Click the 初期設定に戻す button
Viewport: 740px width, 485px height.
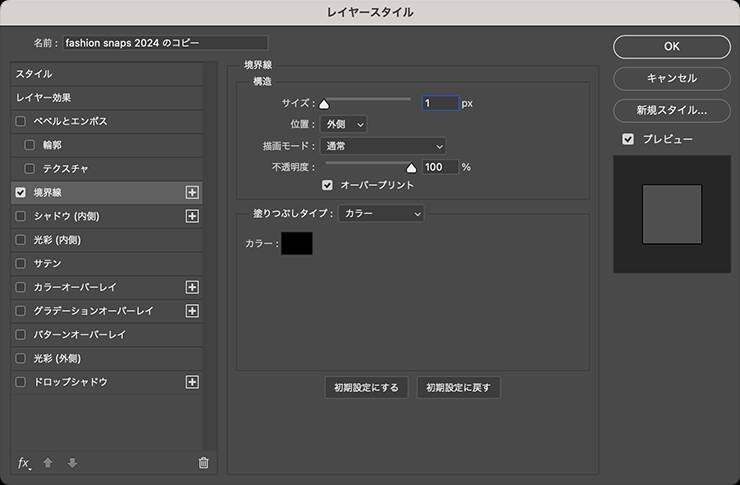tap(458, 388)
